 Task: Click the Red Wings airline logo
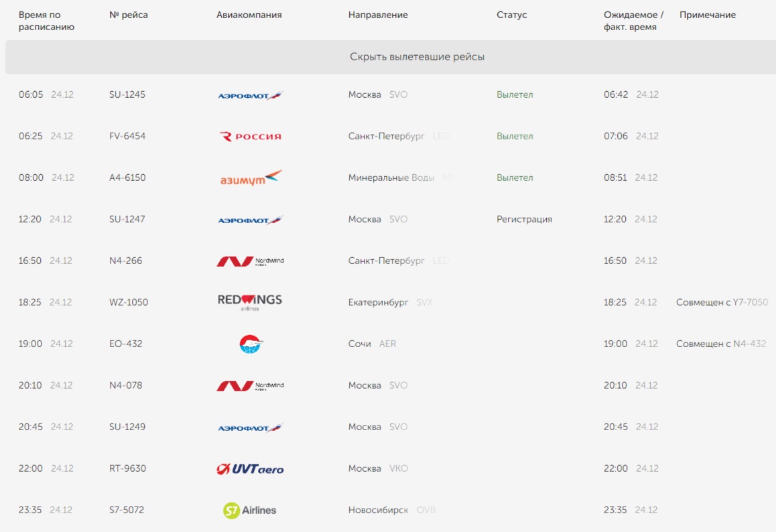(250, 302)
